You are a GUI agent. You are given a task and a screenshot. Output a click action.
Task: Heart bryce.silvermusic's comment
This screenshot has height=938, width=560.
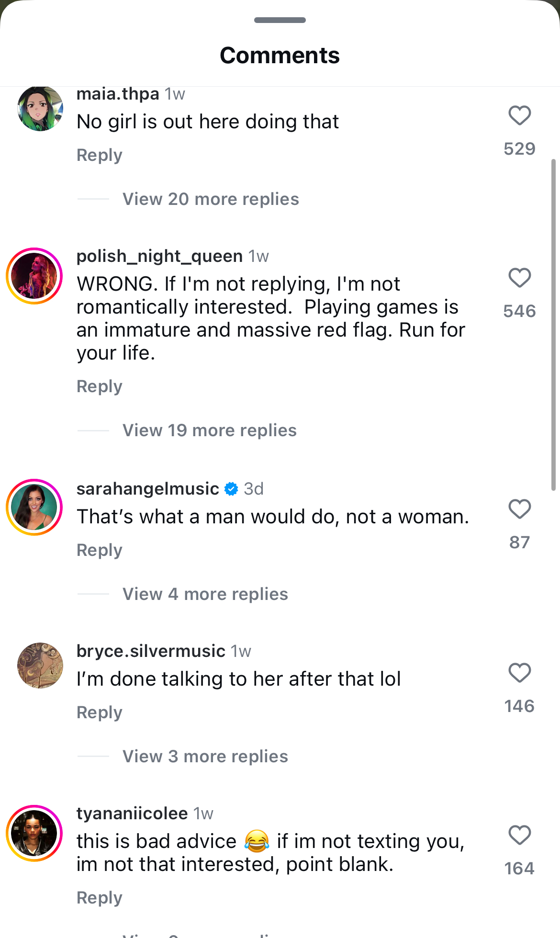pos(519,673)
